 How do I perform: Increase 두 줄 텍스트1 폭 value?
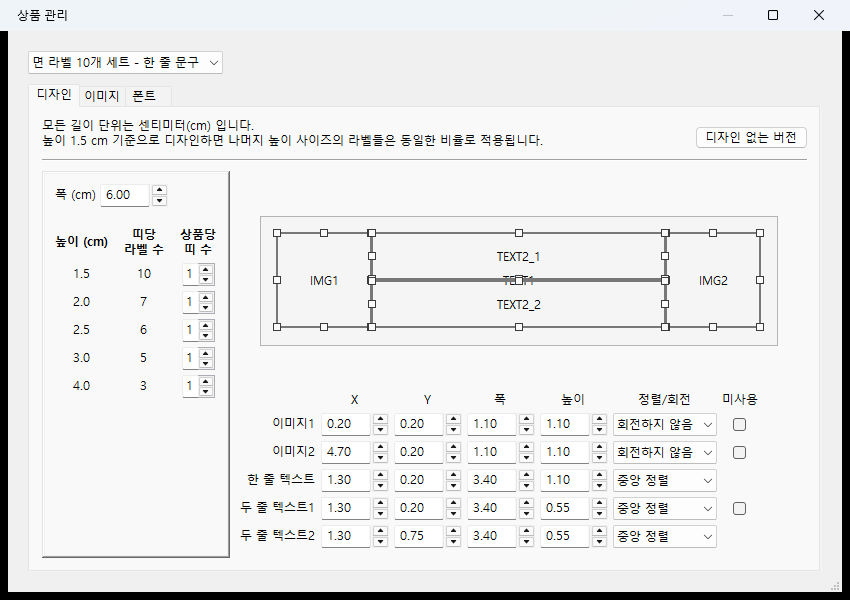(x=526, y=504)
